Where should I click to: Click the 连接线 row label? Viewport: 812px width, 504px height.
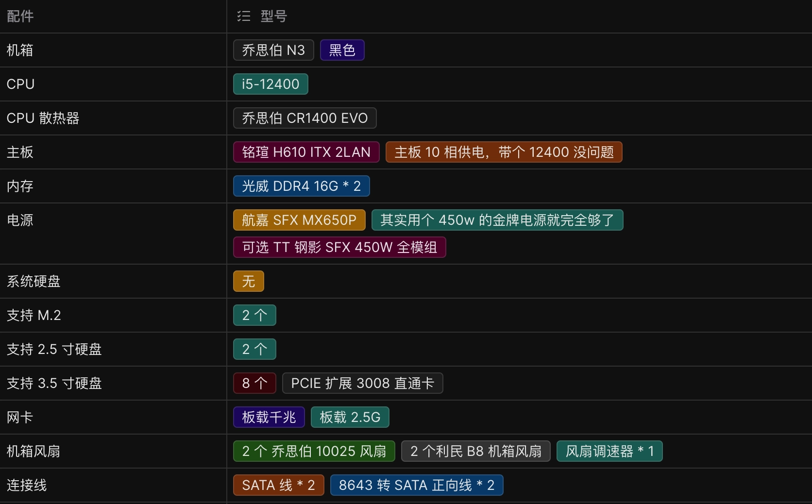coord(27,485)
